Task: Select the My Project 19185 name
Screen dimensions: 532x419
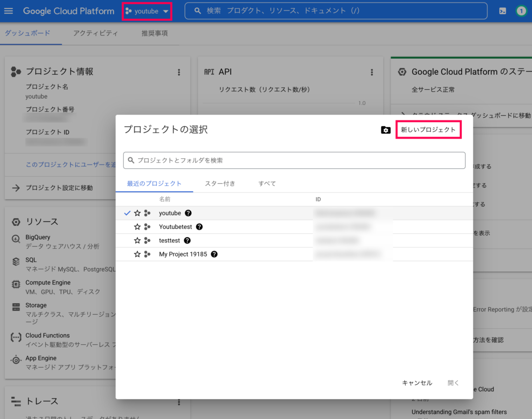Action: click(183, 254)
